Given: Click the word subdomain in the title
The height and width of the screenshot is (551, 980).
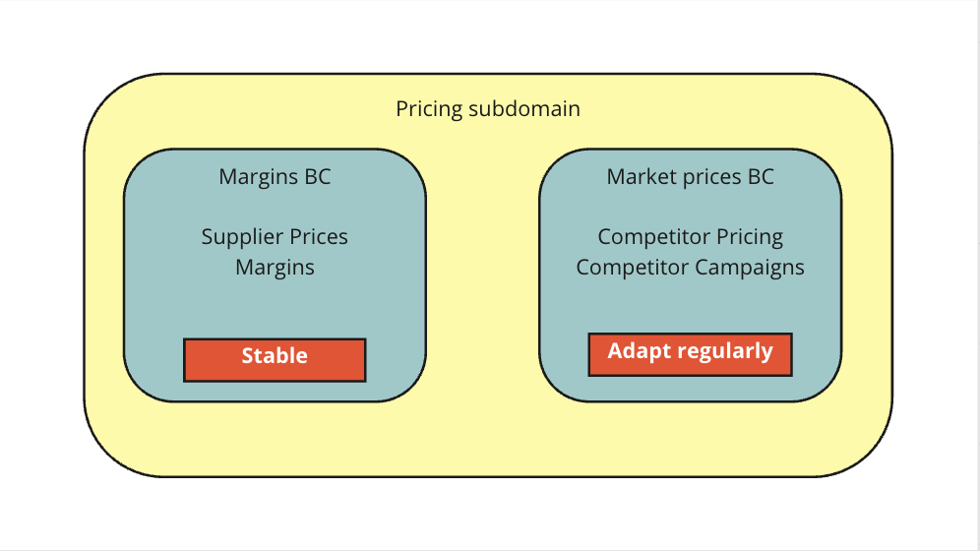Looking at the screenshot, I should (523, 109).
